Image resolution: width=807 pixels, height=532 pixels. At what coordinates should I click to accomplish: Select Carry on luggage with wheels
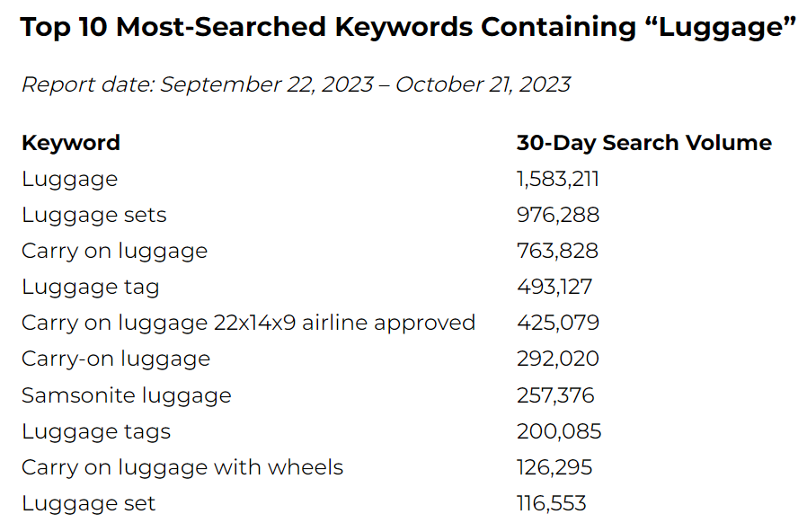pos(182,467)
